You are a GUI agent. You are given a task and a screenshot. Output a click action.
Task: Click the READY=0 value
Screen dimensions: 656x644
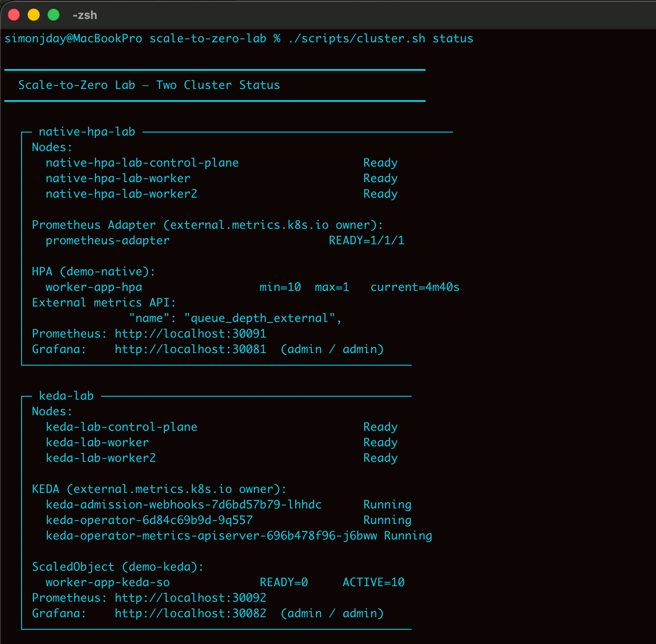click(x=284, y=582)
